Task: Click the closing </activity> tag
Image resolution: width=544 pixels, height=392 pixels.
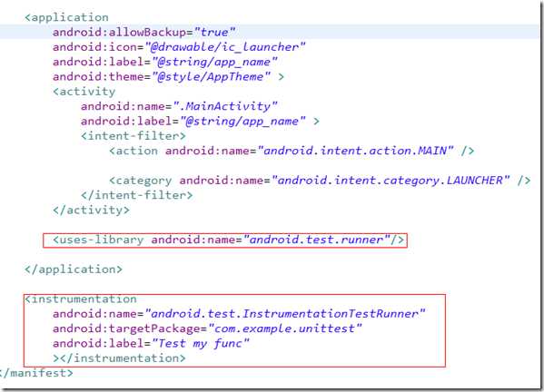Action: click(91, 210)
